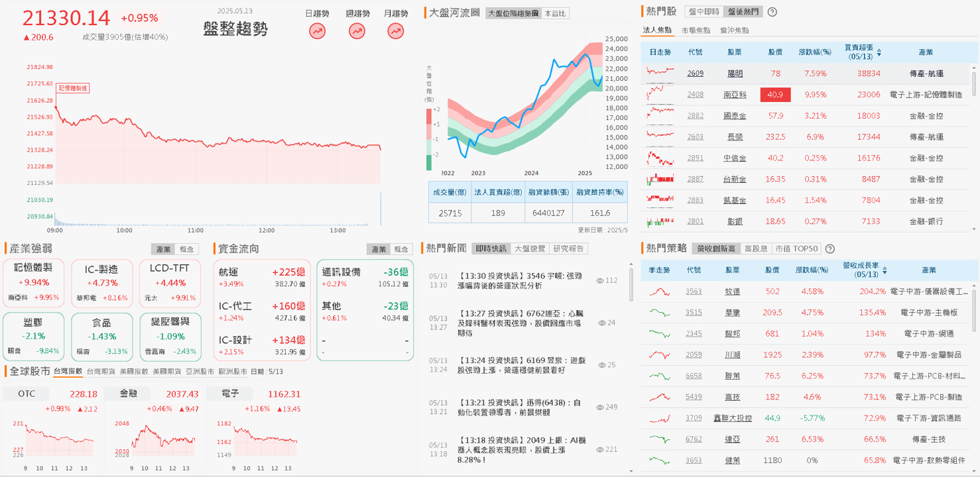This screenshot has height=477, width=980.
Task: Open stock code 2059 link
Action: (x=694, y=355)
